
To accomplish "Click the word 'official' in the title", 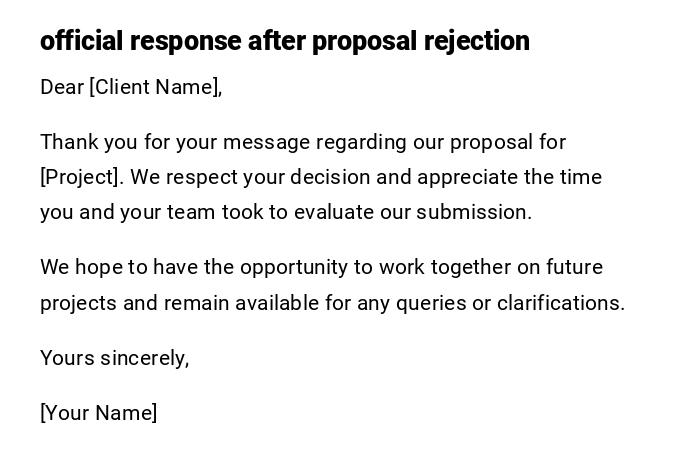I will click(x=82, y=41).
